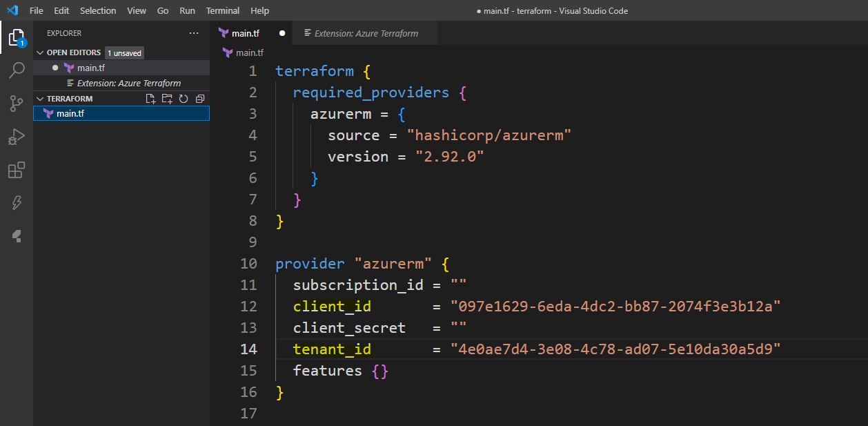Collapse all folders in Explorer
The height and width of the screenshot is (426, 868).
click(x=200, y=99)
